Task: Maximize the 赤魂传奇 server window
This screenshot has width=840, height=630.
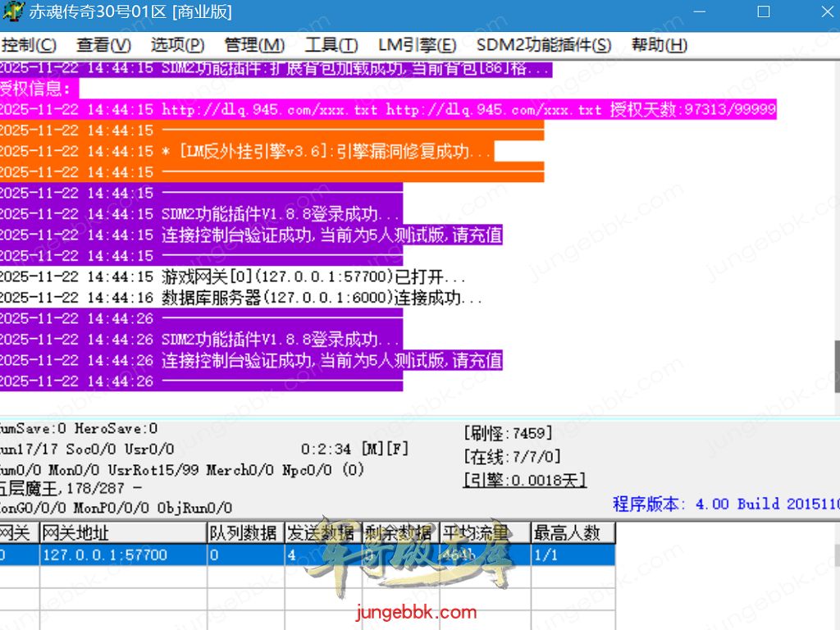Action: pos(763,11)
